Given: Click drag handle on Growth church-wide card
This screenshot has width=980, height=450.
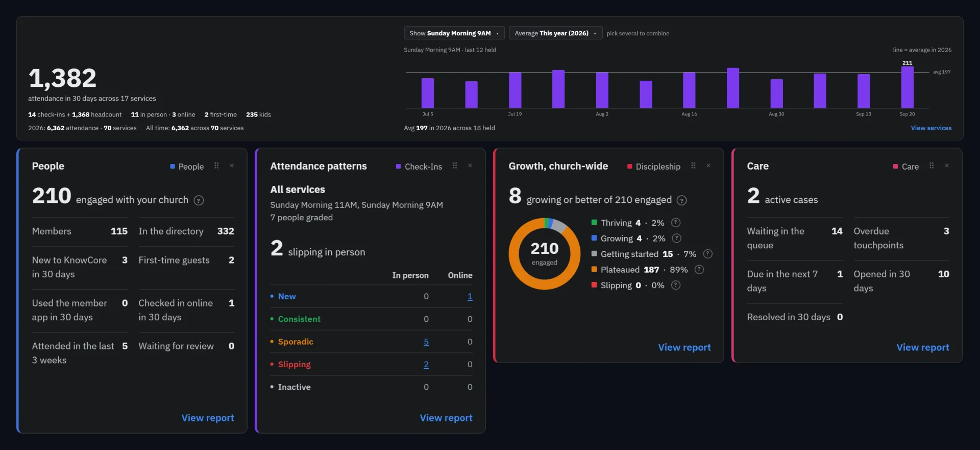Looking at the screenshot, I should point(693,165).
